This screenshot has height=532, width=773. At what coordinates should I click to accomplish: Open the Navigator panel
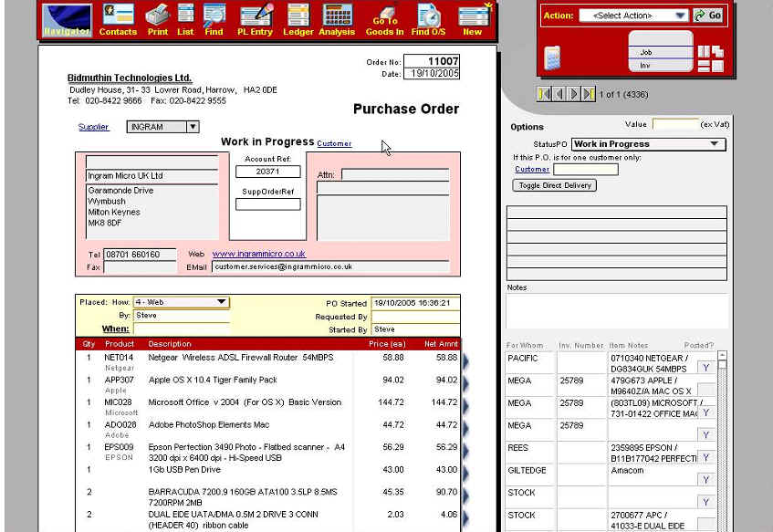pyautogui.click(x=67, y=20)
